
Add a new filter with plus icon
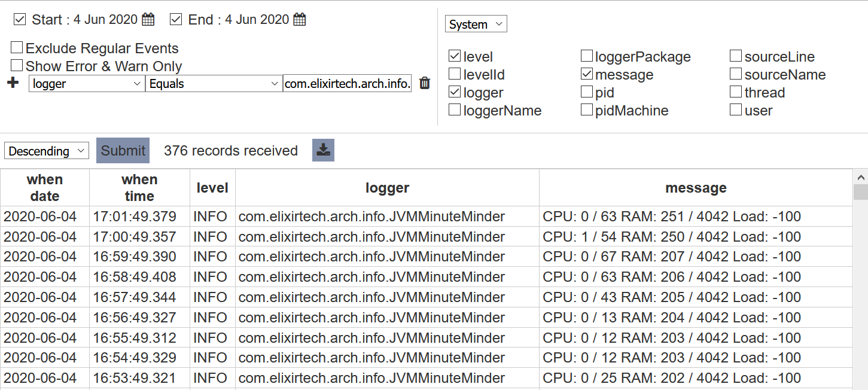(x=13, y=83)
